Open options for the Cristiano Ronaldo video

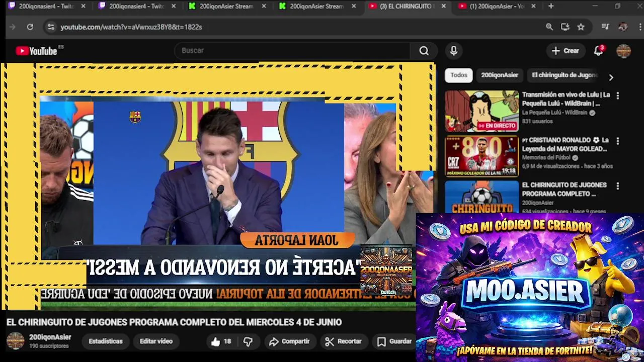pyautogui.click(x=618, y=141)
